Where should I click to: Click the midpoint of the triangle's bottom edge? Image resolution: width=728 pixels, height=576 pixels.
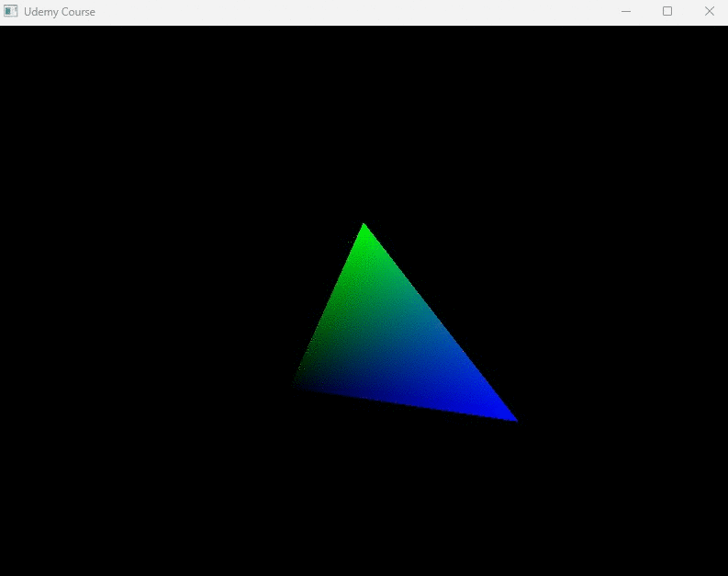tap(405, 402)
